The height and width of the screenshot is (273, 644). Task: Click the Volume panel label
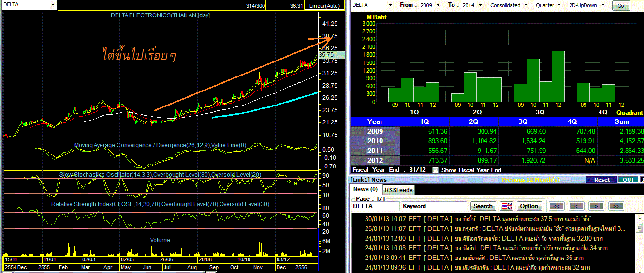pyautogui.click(x=160, y=240)
